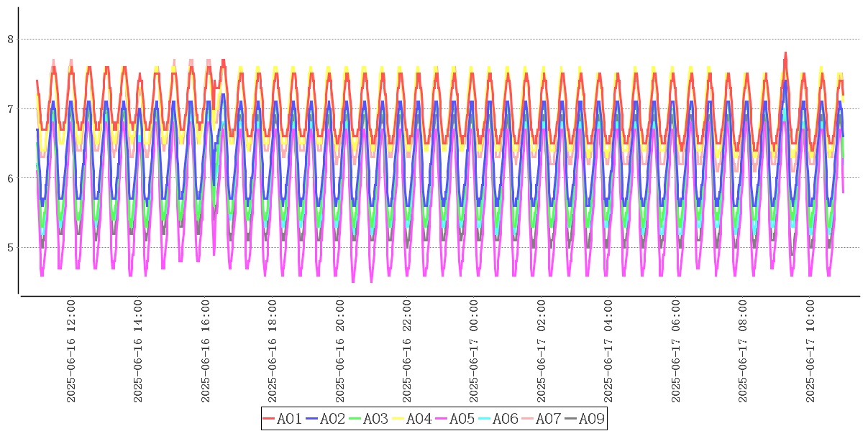The width and height of the screenshot is (868, 431).
Task: Click the y-axis value 8 label
Action: tap(10, 40)
